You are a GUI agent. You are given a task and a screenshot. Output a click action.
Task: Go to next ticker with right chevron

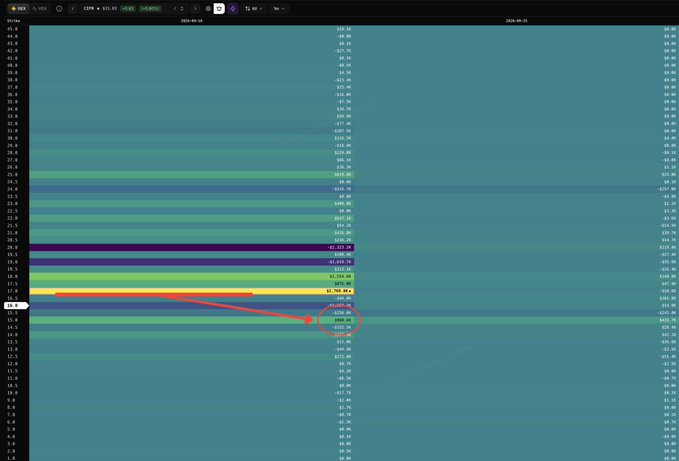[x=195, y=9]
